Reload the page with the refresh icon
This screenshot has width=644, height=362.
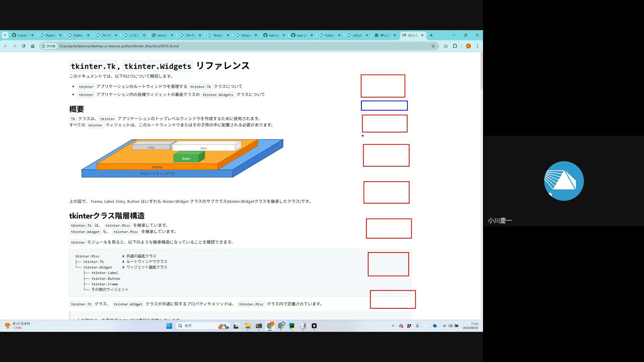click(x=23, y=46)
